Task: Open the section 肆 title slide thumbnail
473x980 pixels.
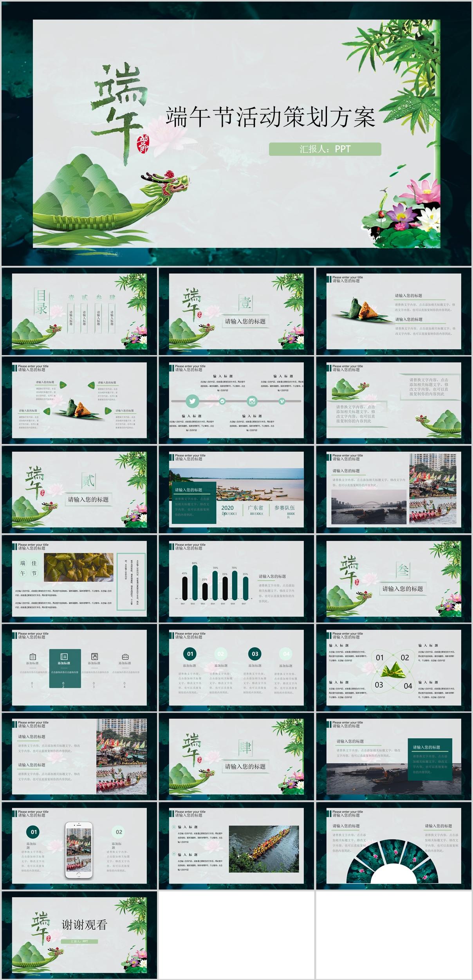Action: pyautogui.click(x=236, y=756)
